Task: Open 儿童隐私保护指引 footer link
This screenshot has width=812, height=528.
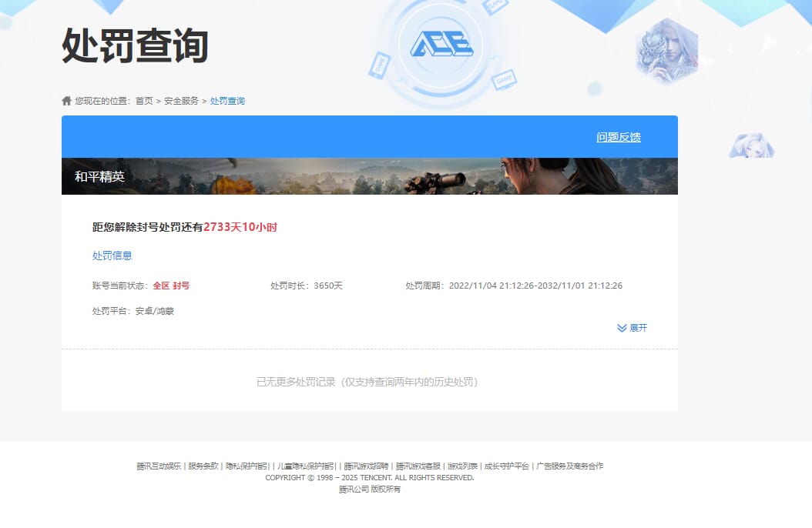Action: click(x=307, y=466)
